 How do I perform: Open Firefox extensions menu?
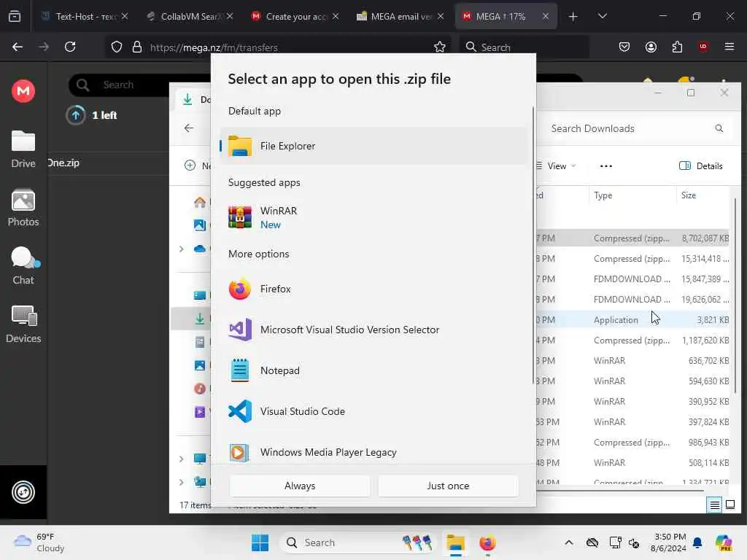677,47
